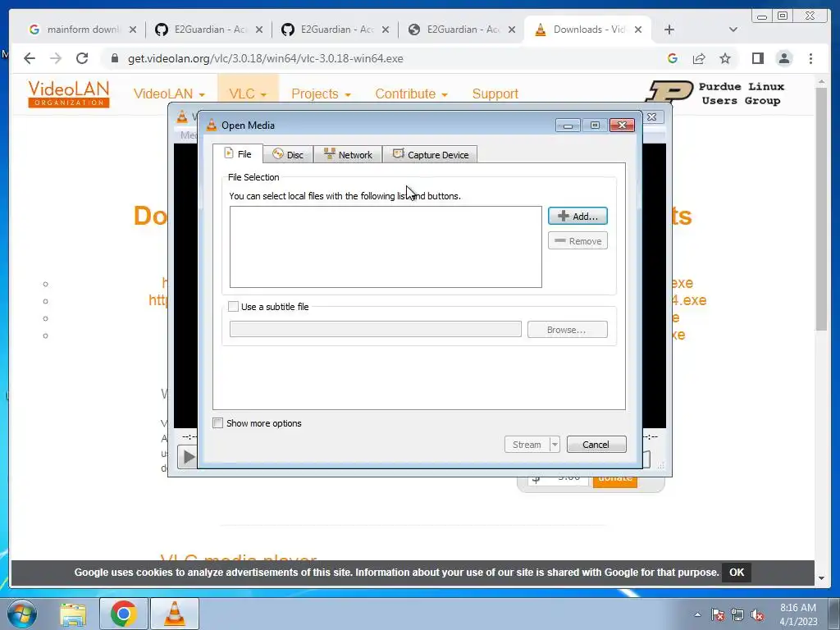Click the empty file selection list box
The image size is (840, 630).
(386, 247)
